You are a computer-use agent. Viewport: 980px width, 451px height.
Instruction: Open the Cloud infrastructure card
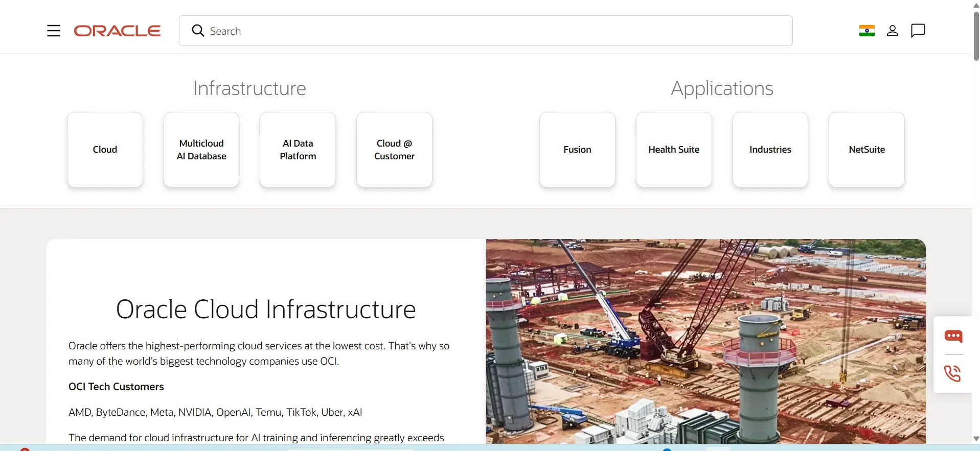click(105, 150)
